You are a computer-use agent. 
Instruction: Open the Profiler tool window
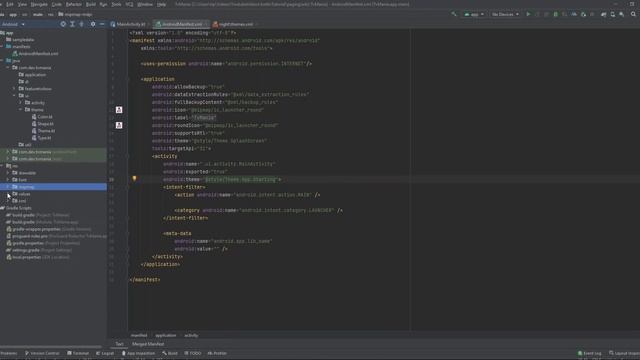tap(217, 353)
